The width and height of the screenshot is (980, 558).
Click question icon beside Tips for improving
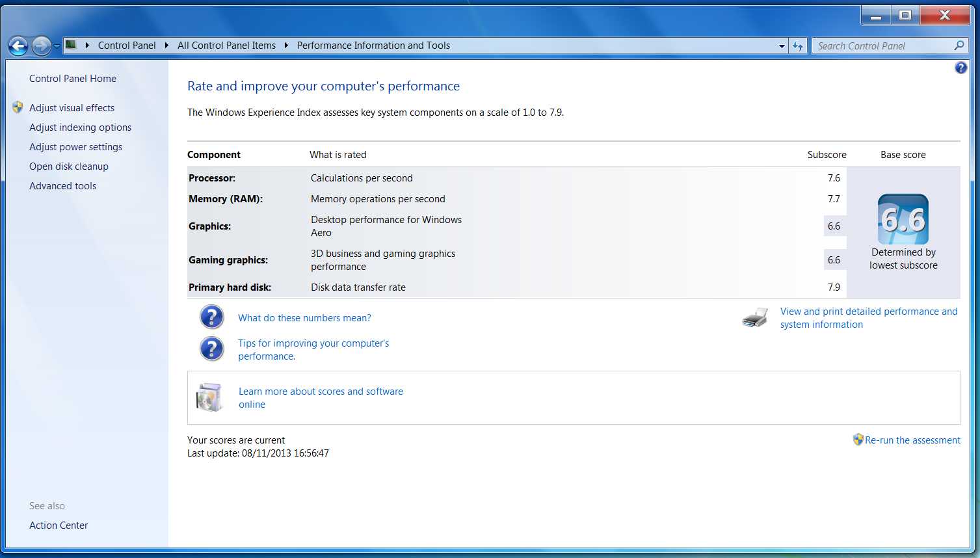[211, 349]
